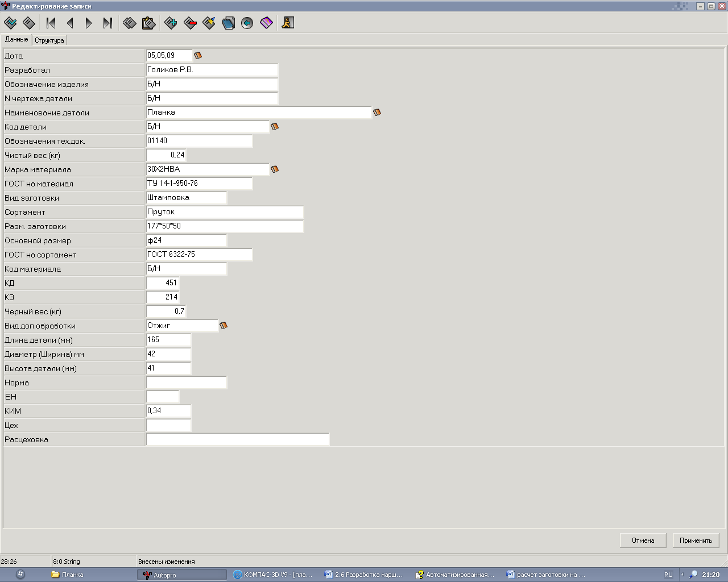Click the ГОСТ на сортамент field
Screen dimensions: 728x582
coord(199,255)
